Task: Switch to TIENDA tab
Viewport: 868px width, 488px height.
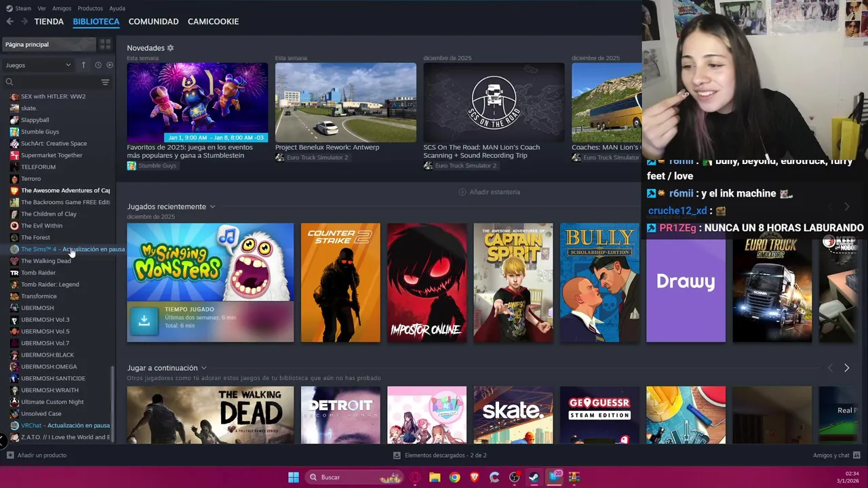Action: (49, 22)
